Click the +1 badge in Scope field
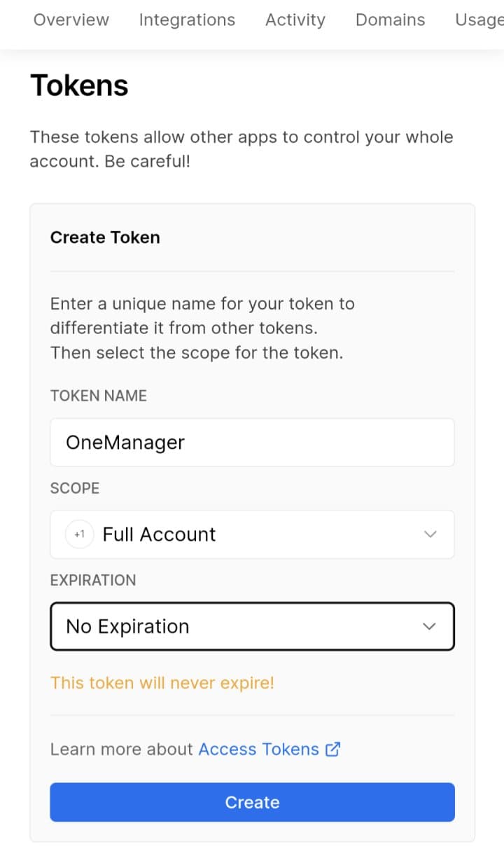 pyautogui.click(x=80, y=534)
